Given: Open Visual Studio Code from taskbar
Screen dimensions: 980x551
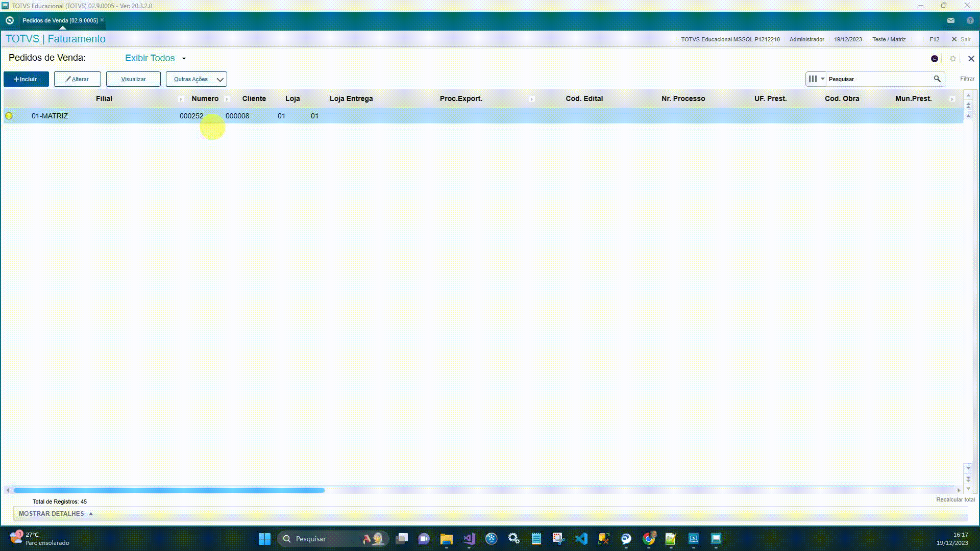Looking at the screenshot, I should [x=581, y=539].
